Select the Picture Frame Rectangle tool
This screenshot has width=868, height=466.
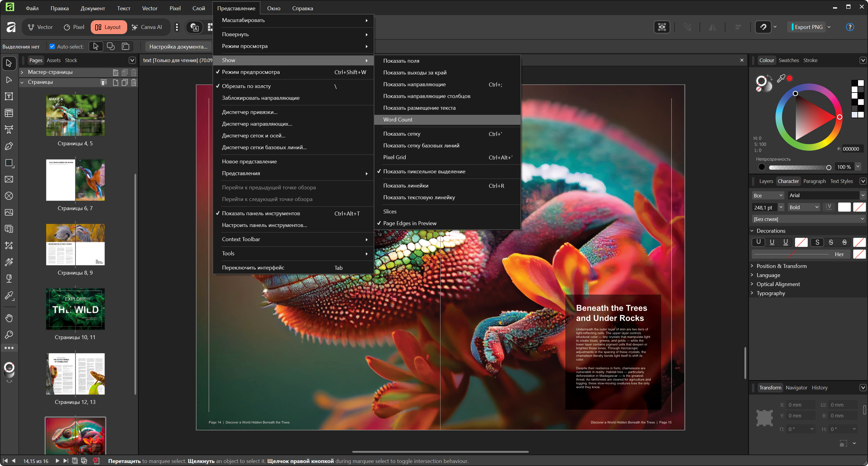9,179
